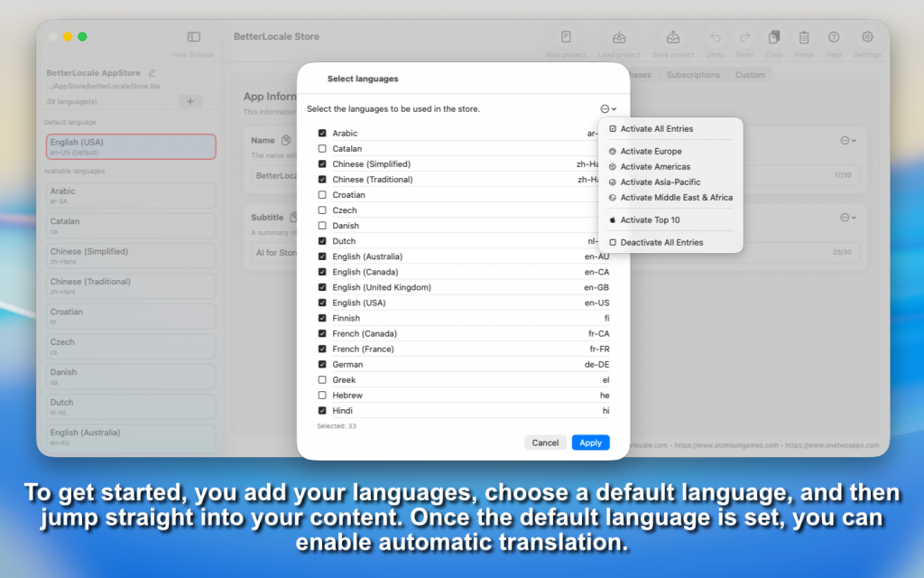This screenshot has height=578, width=924.
Task: Click the Load project icon
Action: [619, 37]
